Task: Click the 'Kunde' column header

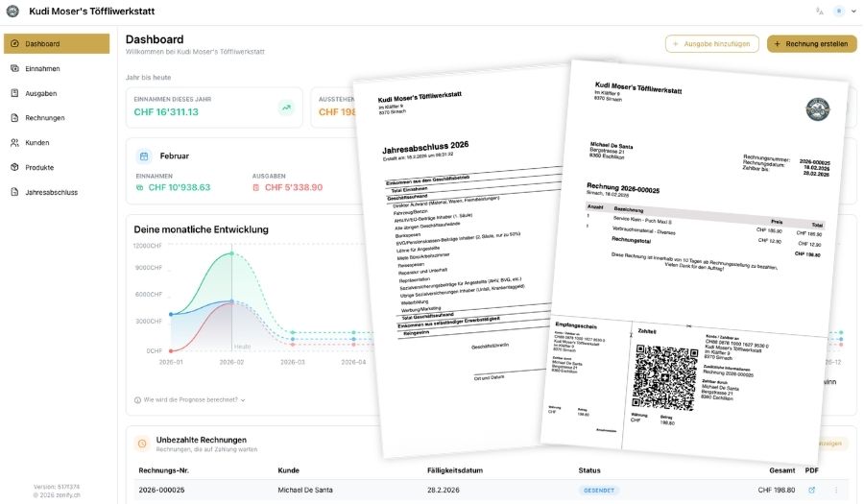Action: 288,470
